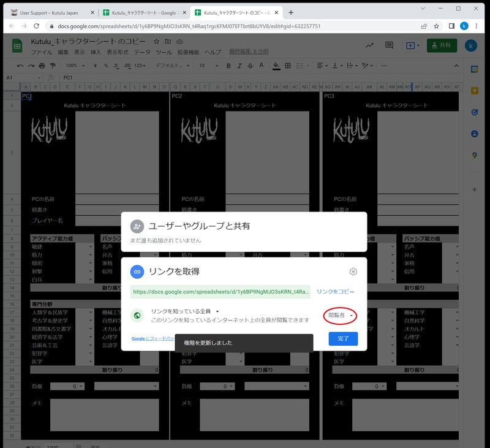This screenshot has height=448, width=490.
Task: Open number format 123 dropdown
Action: click(140, 66)
